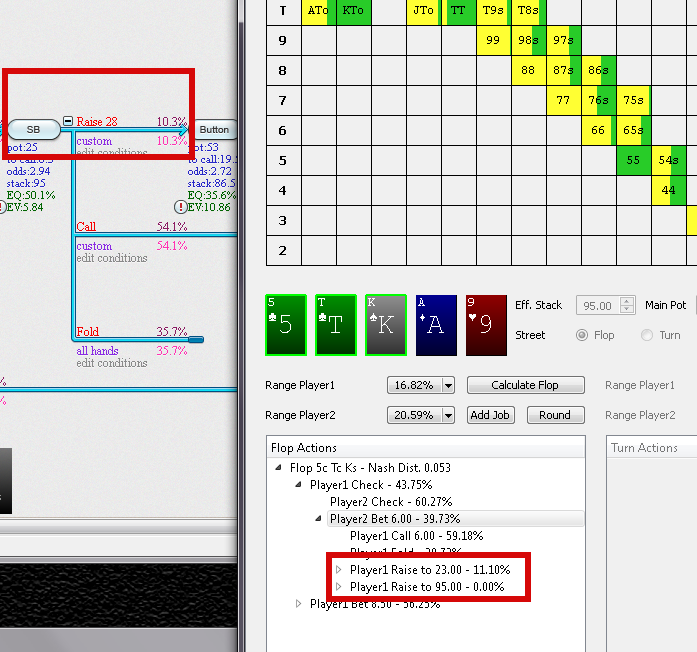The width and height of the screenshot is (697, 652).
Task: Select the 76s cell in range grid
Action: pos(598,100)
